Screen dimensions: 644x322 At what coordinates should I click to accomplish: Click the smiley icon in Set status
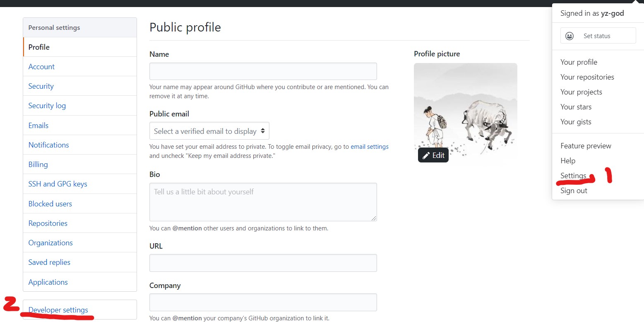point(570,36)
